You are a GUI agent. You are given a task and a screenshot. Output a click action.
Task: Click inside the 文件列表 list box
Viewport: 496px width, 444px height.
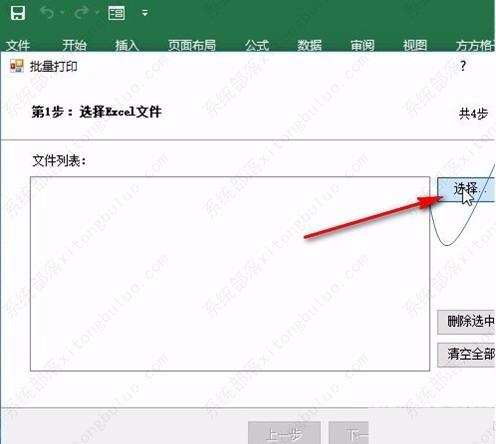click(x=230, y=274)
